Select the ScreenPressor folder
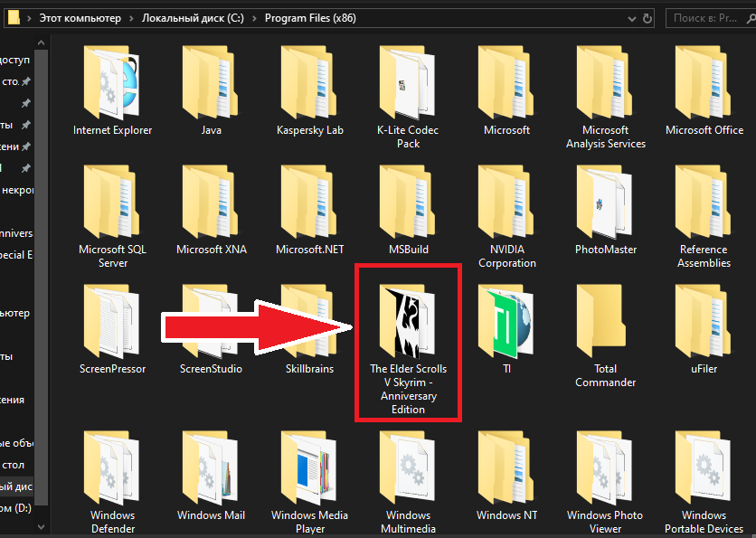 point(112,330)
